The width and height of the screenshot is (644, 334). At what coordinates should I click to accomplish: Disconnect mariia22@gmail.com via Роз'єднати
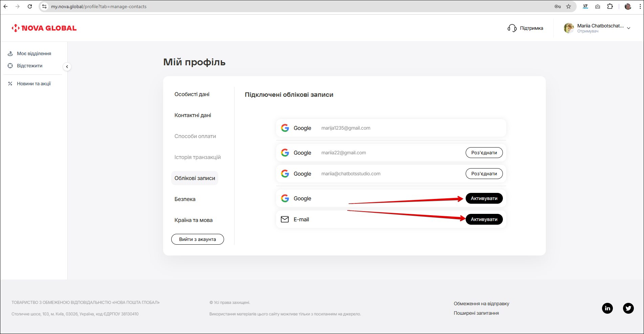(484, 153)
